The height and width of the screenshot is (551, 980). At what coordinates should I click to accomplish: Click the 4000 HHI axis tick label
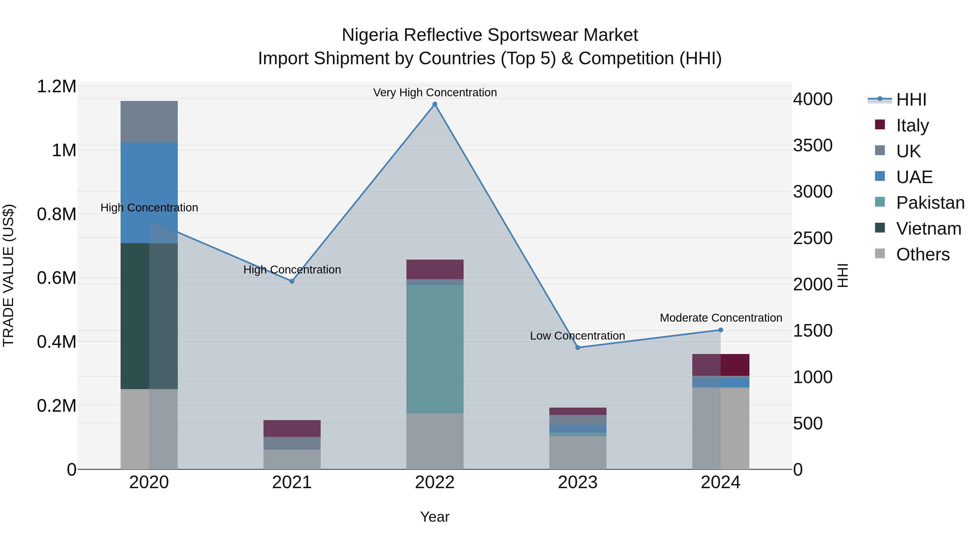[x=813, y=99]
